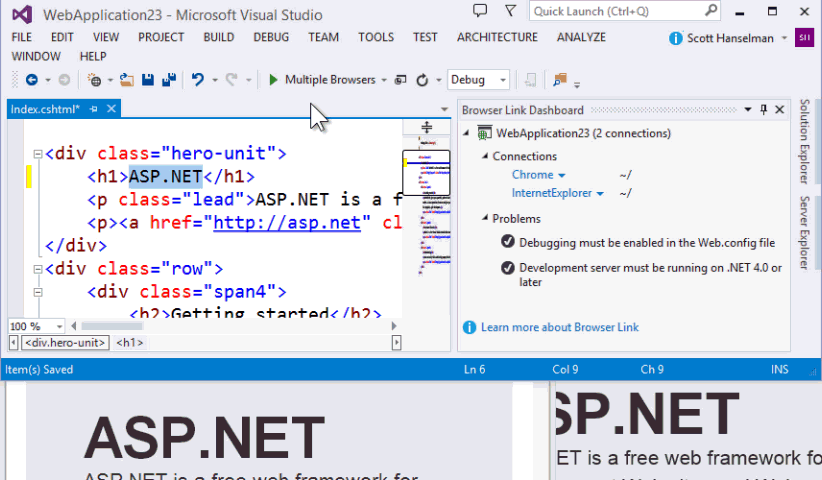Open the Debug configuration combo box
Image resolution: width=822 pixels, height=480 pixels.
pyautogui.click(x=478, y=80)
